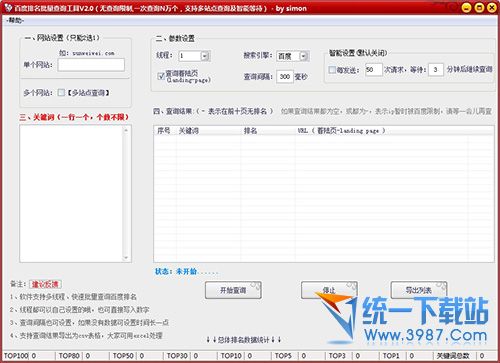
Task: Open the 搜索引擎 dropdown showing 百度
Action: (303, 56)
